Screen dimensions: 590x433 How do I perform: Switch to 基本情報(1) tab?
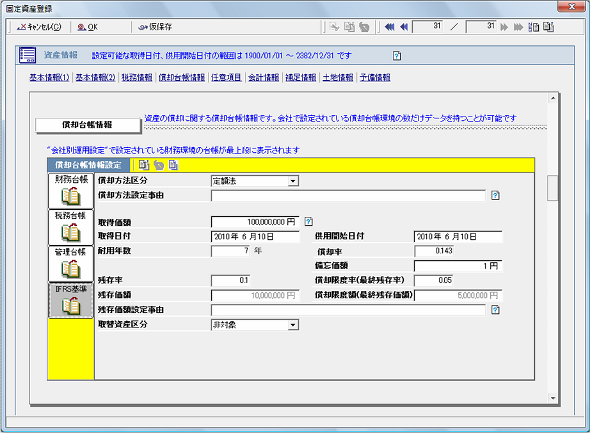(x=50, y=77)
